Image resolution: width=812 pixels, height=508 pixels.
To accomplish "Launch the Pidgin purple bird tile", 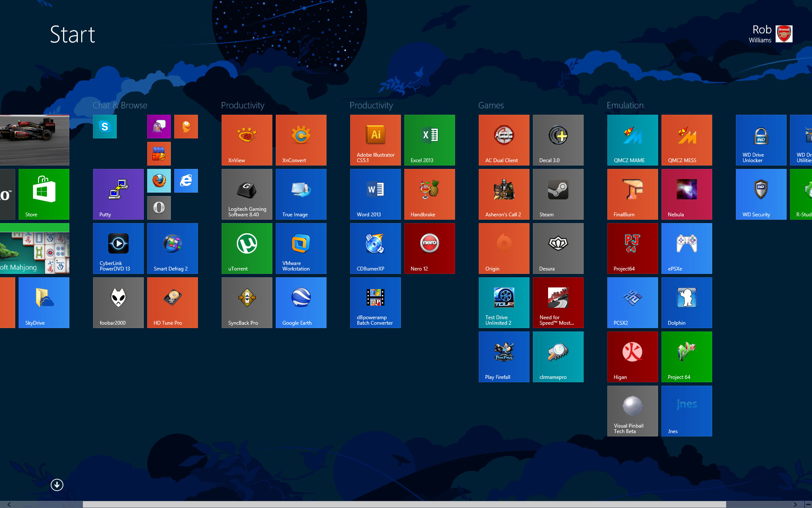I will click(x=159, y=127).
